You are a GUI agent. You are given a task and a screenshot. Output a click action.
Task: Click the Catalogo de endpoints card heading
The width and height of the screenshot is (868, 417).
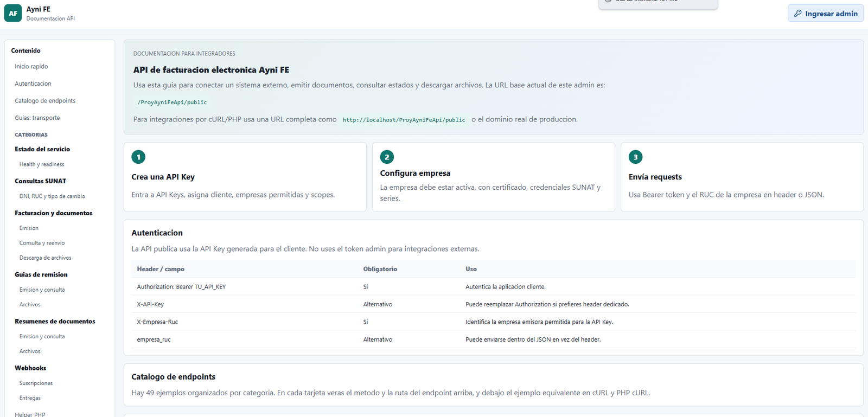click(173, 377)
